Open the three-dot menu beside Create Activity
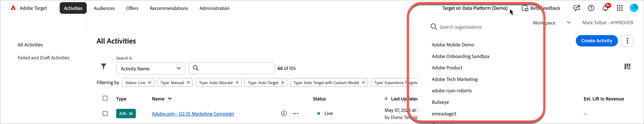The width and height of the screenshot is (644, 124). (x=627, y=41)
